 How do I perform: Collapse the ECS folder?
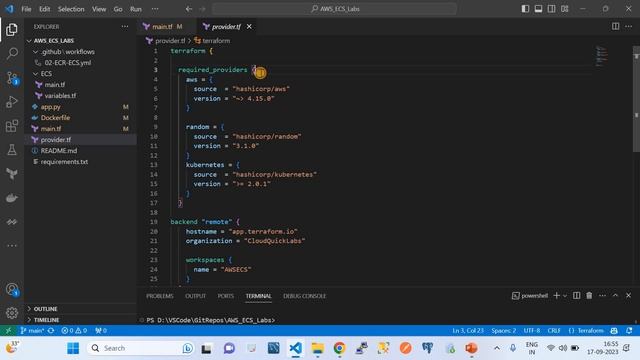[x=80, y=73]
